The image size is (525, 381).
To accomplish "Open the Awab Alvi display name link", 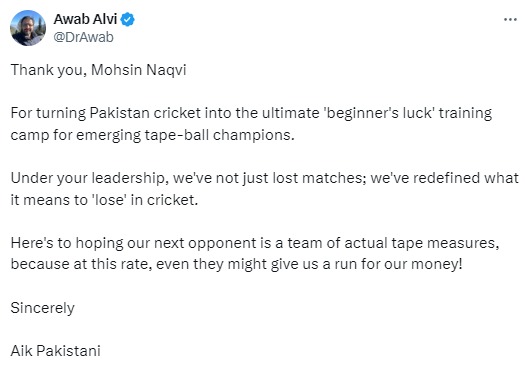I will (85, 19).
